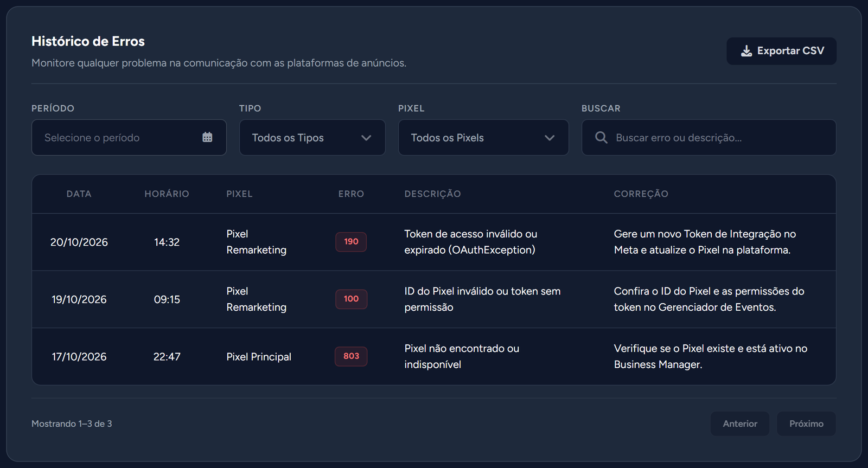The image size is (868, 468).
Task: Select error code badge 190
Action: (x=351, y=242)
